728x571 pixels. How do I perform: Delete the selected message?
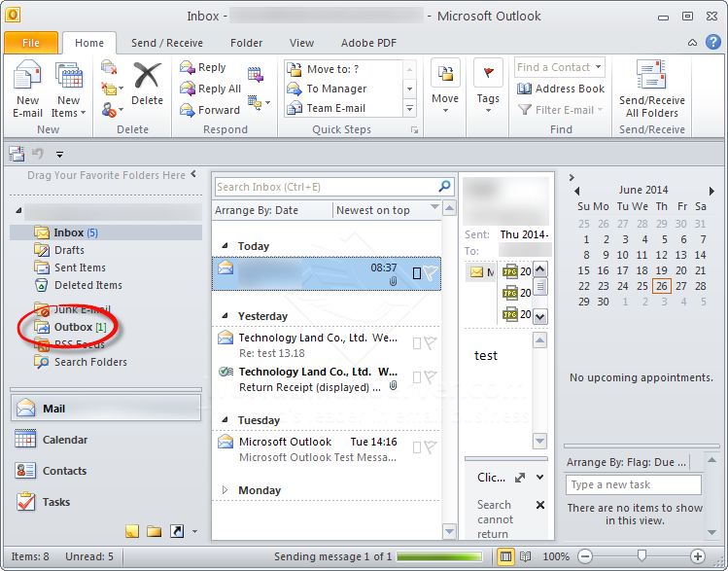pyautogui.click(x=147, y=84)
